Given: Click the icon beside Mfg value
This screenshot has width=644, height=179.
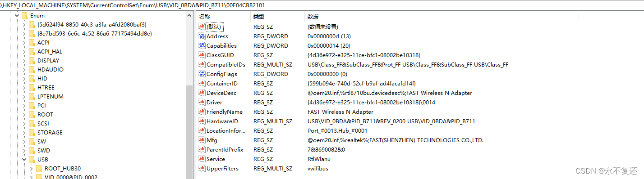Looking at the screenshot, I should 202,140.
